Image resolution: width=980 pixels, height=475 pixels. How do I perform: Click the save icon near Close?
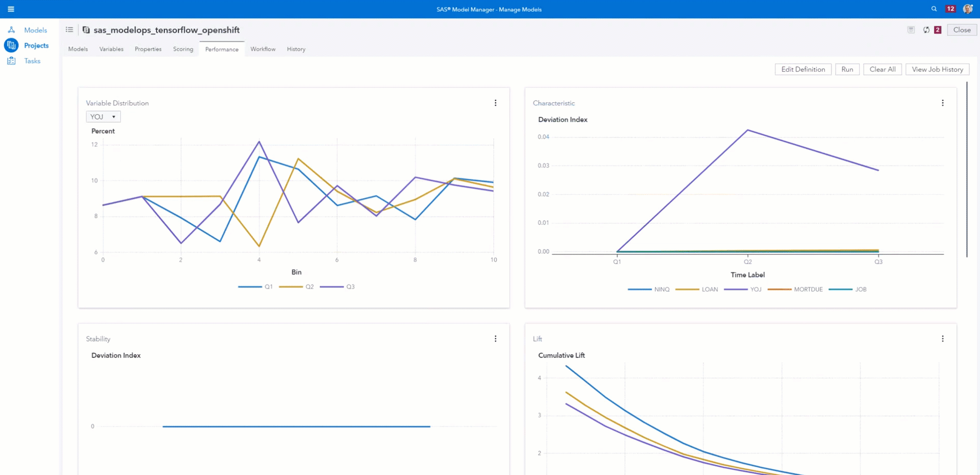911,30
